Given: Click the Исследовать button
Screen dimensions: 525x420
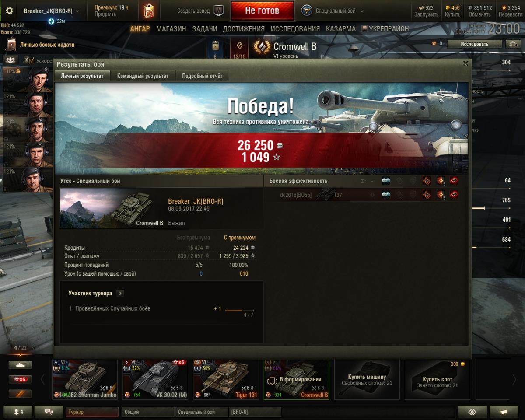Looking at the screenshot, I should (474, 44).
